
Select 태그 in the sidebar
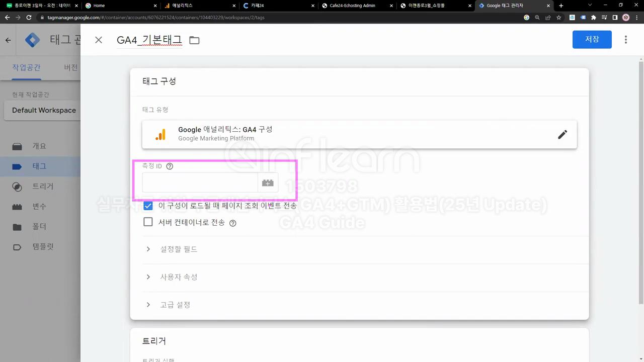[40, 166]
